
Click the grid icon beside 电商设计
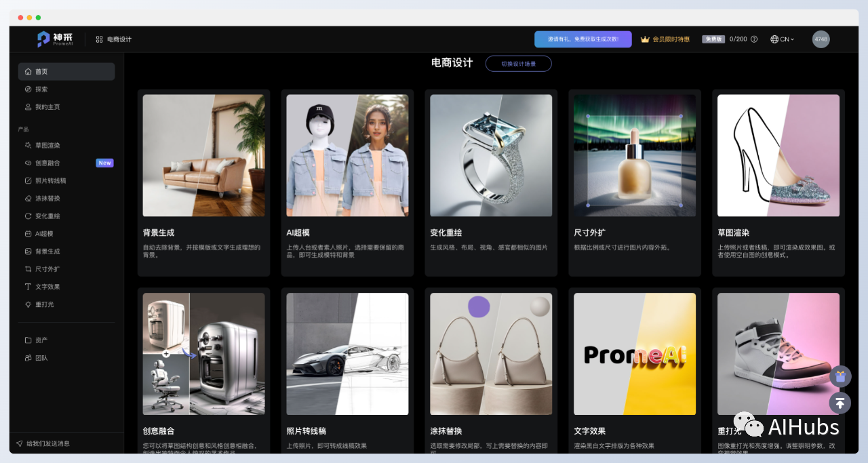tap(99, 39)
